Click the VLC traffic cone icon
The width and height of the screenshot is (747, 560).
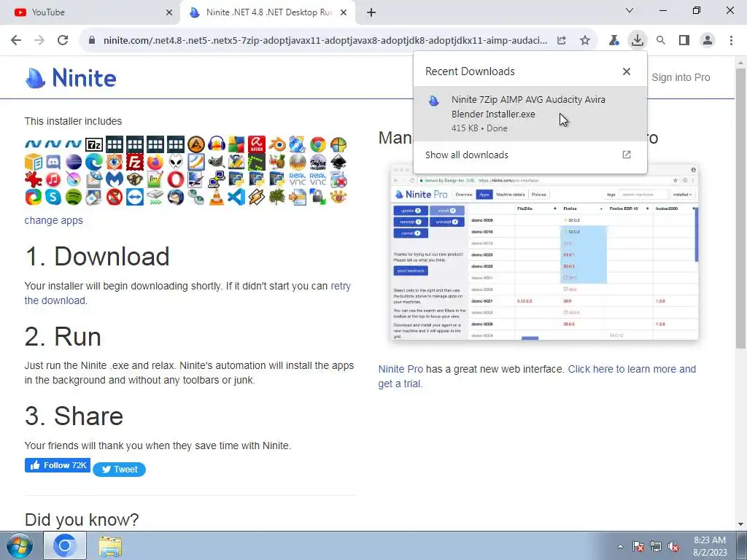point(216,197)
